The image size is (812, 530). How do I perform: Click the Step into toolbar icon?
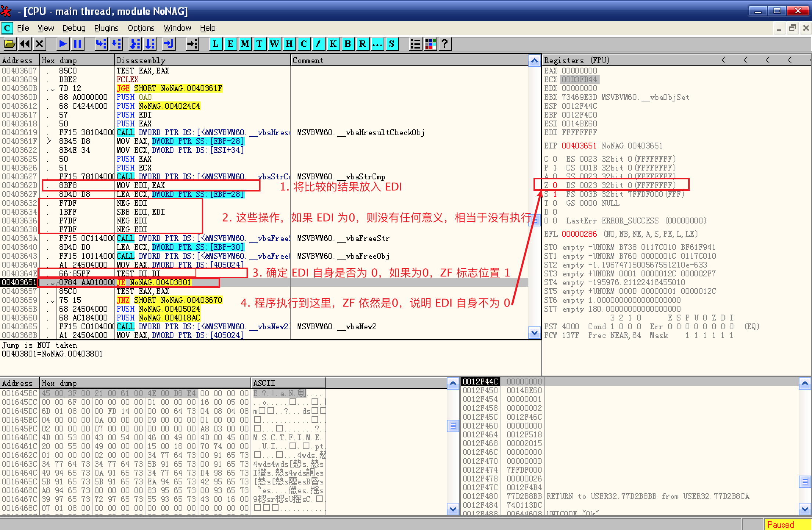[x=100, y=44]
